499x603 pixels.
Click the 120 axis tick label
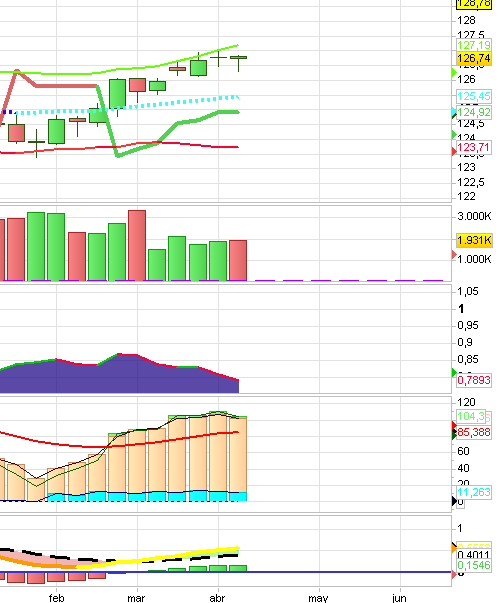click(466, 402)
